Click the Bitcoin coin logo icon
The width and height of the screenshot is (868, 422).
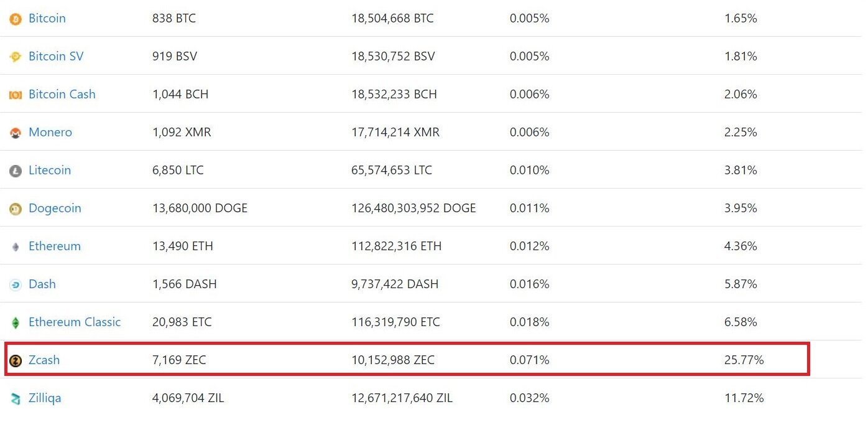[16, 19]
